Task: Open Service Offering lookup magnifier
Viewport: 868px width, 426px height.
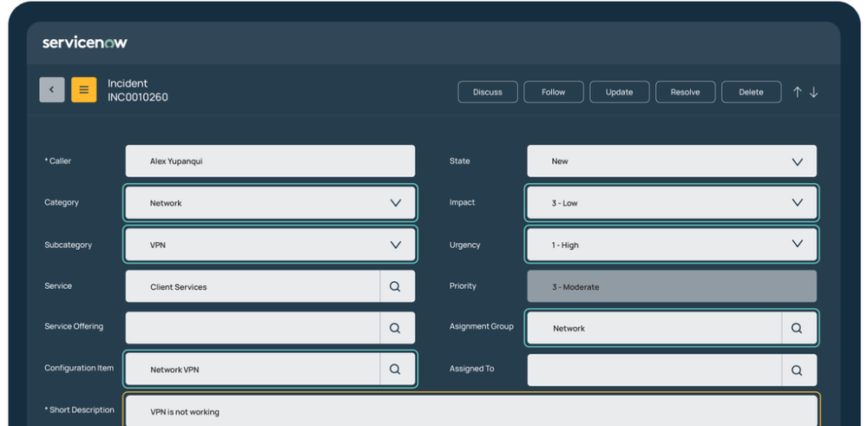Action: tap(395, 328)
